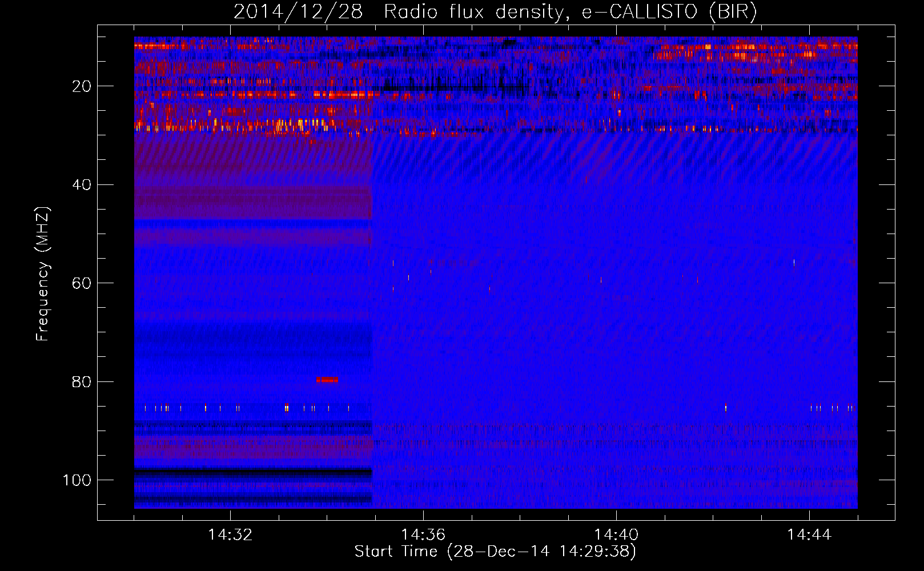Click the '60' frequency tick label

[82, 283]
